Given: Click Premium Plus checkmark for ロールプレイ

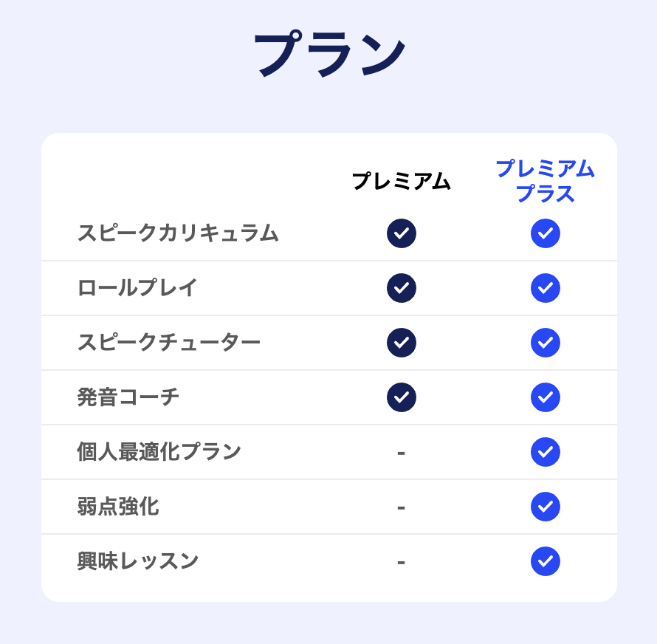Looking at the screenshot, I should 546,288.
